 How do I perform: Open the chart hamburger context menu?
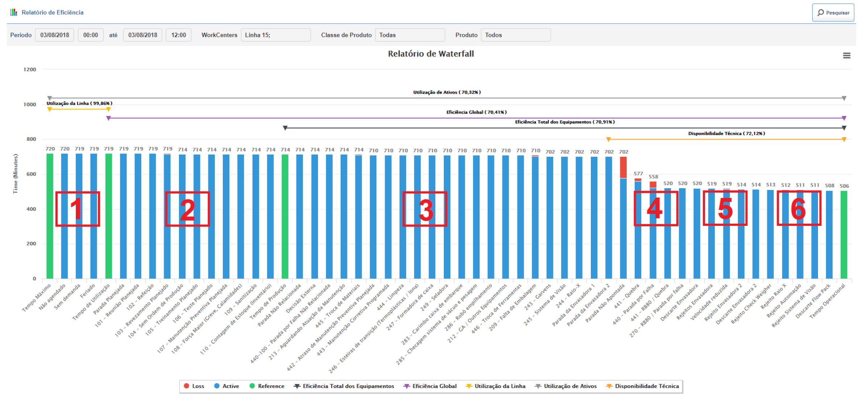pyautogui.click(x=846, y=55)
